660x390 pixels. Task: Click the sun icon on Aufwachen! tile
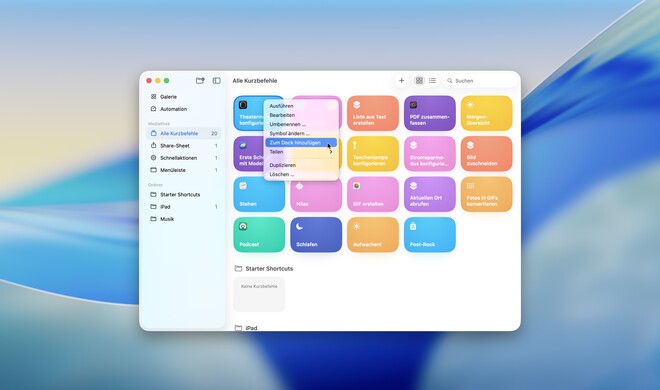point(357,226)
